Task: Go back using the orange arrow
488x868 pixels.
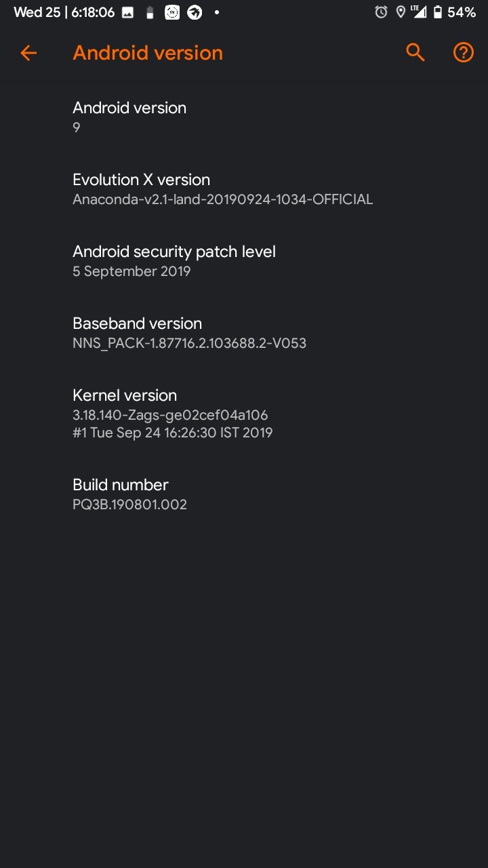Action: tap(28, 53)
